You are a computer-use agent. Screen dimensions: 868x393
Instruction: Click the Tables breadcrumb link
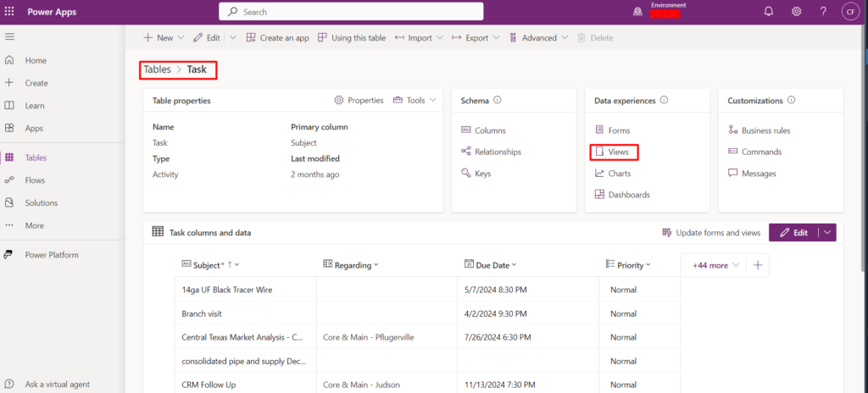(x=157, y=69)
